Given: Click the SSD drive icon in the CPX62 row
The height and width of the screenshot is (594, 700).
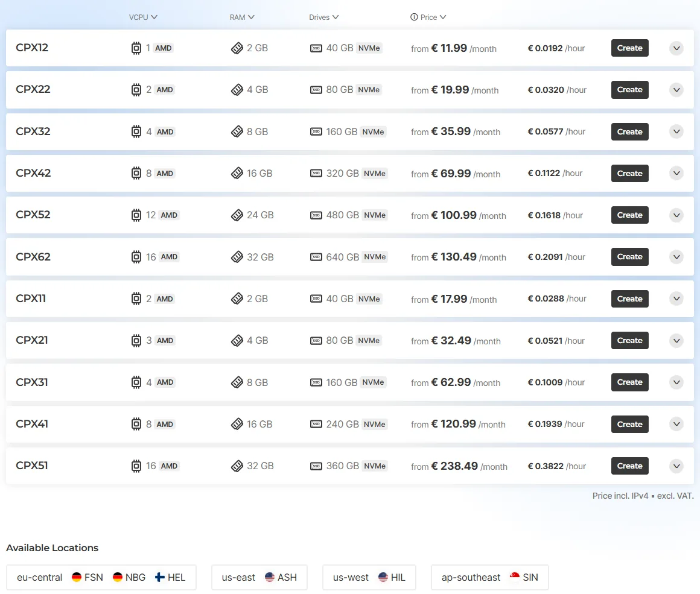Looking at the screenshot, I should coord(316,257).
